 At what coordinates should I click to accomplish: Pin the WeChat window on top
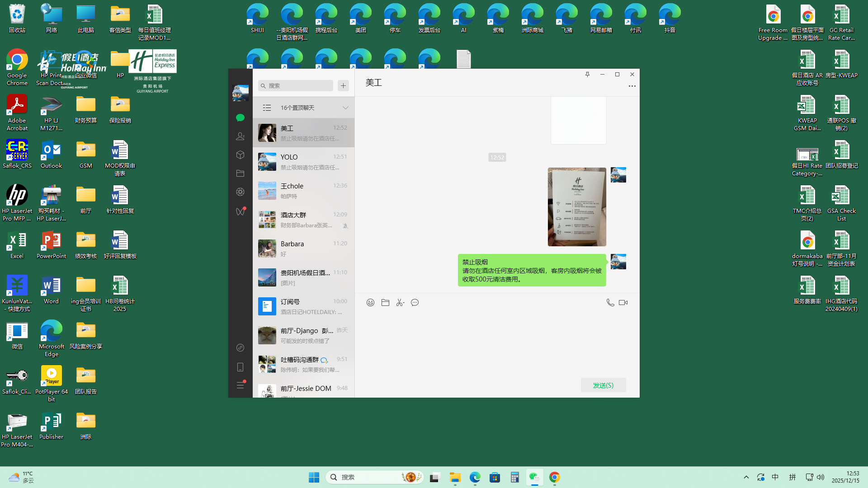[587, 75]
